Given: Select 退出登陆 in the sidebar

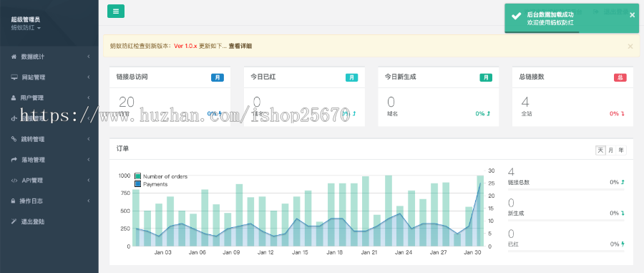Looking at the screenshot, I should pos(49,221).
